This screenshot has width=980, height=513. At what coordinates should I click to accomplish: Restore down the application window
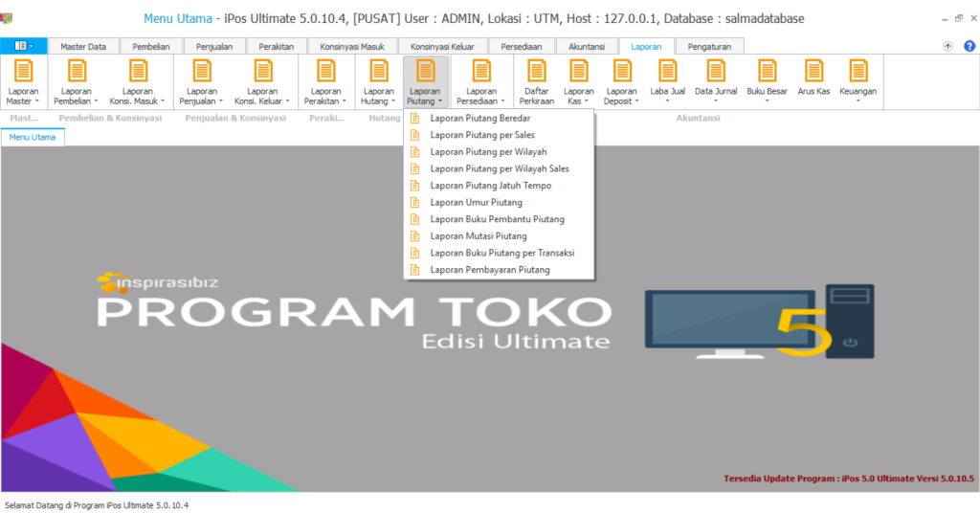(x=959, y=19)
